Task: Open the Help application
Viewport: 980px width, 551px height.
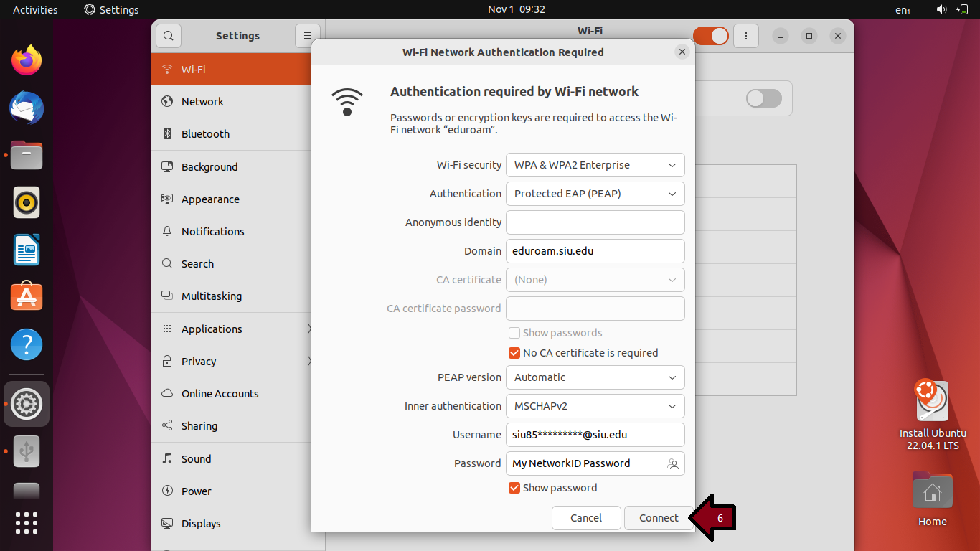Action: point(26,344)
